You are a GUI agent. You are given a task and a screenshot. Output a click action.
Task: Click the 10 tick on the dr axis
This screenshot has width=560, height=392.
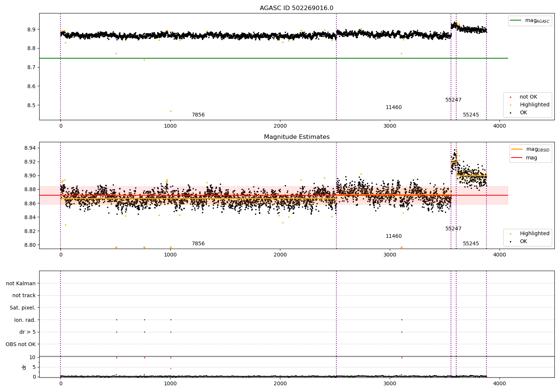tap(32, 357)
